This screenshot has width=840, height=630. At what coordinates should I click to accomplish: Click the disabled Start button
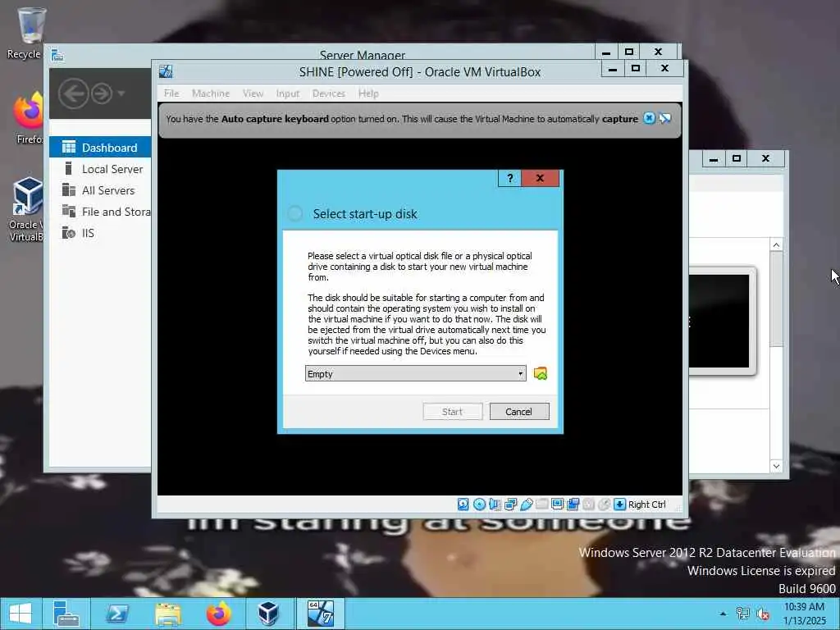(452, 412)
